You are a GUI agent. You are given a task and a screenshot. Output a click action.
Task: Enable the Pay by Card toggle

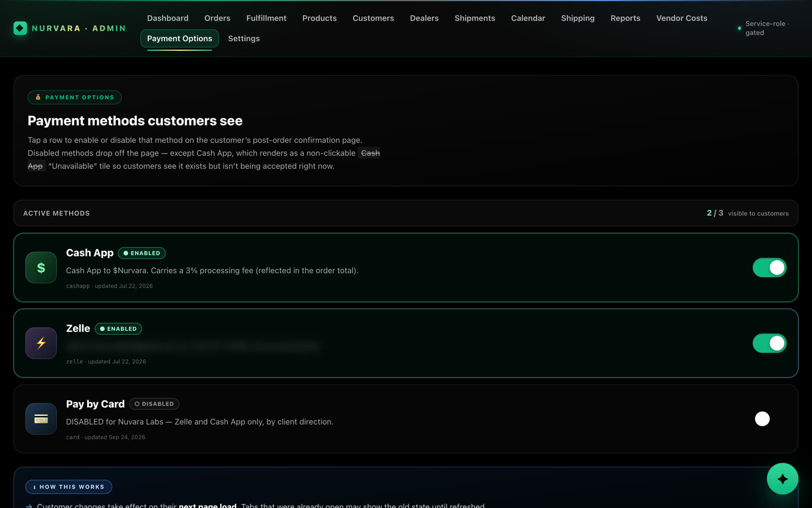pyautogui.click(x=769, y=419)
